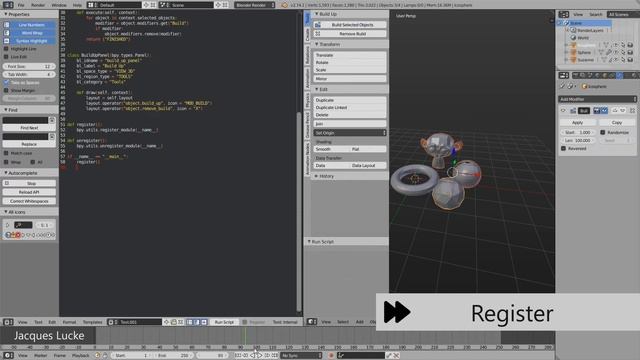Screen dimensions: 640x360
Task: Click the text editor type icon in its header
Action: click(8, 322)
